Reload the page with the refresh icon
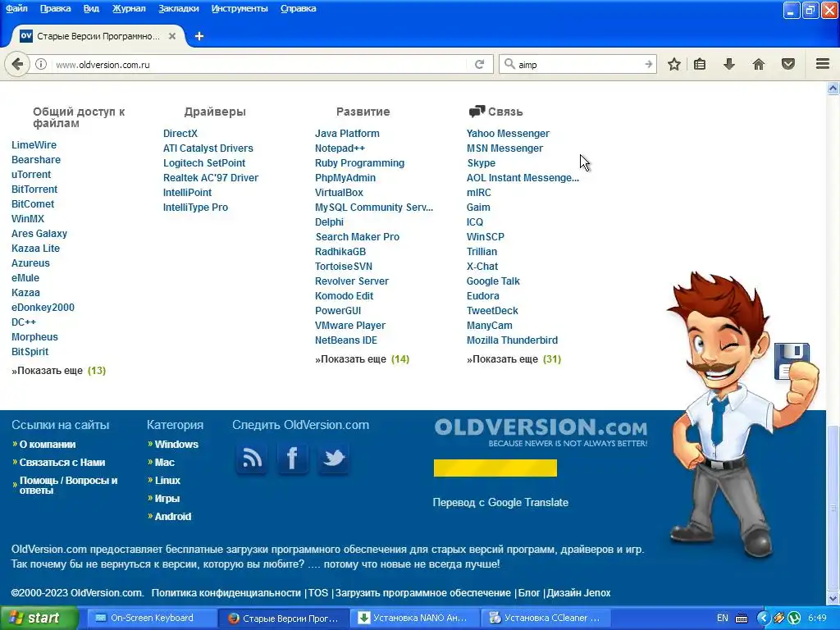 [x=479, y=64]
